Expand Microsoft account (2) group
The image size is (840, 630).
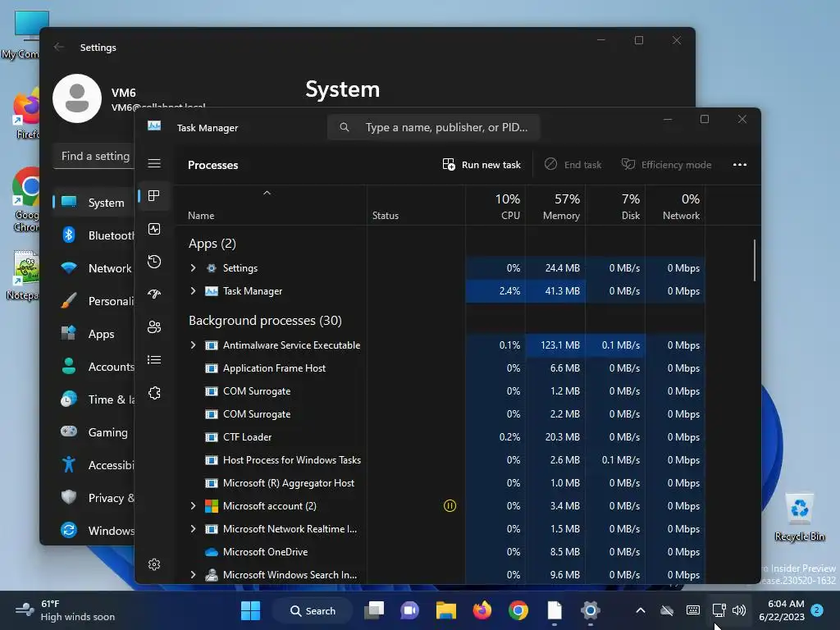[x=193, y=505]
